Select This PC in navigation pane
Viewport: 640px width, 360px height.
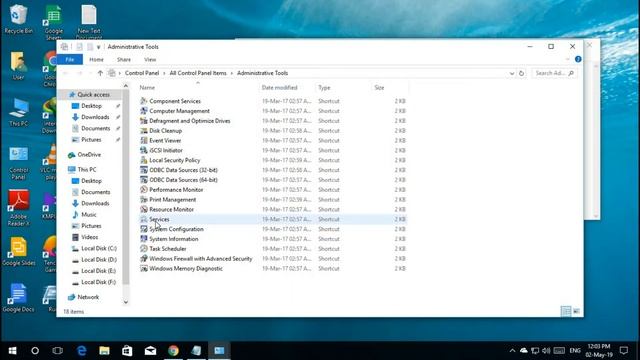pos(87,169)
